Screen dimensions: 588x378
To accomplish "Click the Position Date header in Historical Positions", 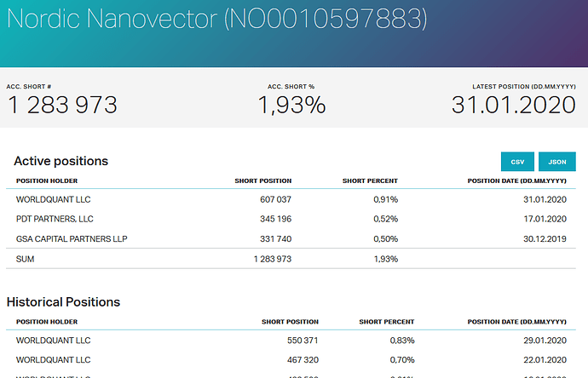I will pyautogui.click(x=516, y=322).
